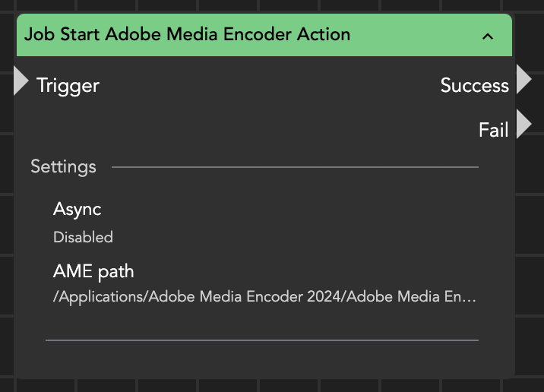Viewport: 544px width, 392px height.
Task: Click the Trigger input pin triangle
Action: (21, 81)
